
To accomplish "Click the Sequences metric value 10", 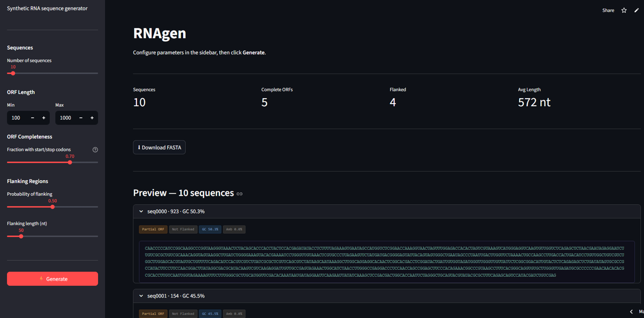I will coord(139,102).
